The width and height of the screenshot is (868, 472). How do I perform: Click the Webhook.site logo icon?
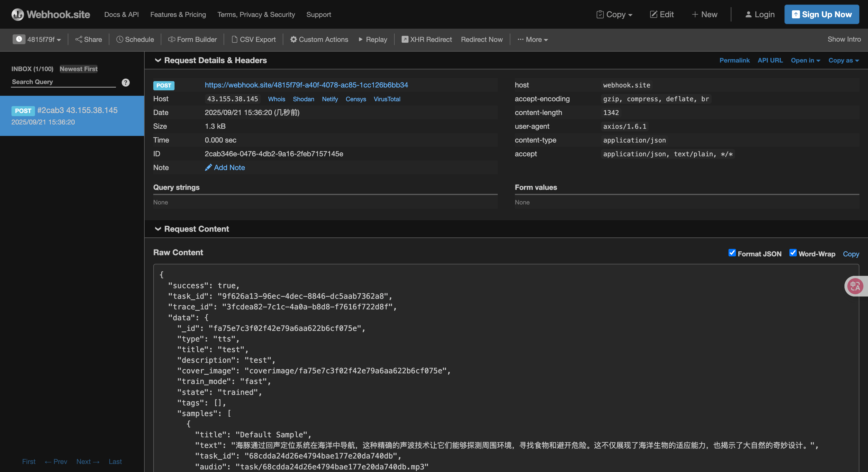pyautogui.click(x=18, y=14)
